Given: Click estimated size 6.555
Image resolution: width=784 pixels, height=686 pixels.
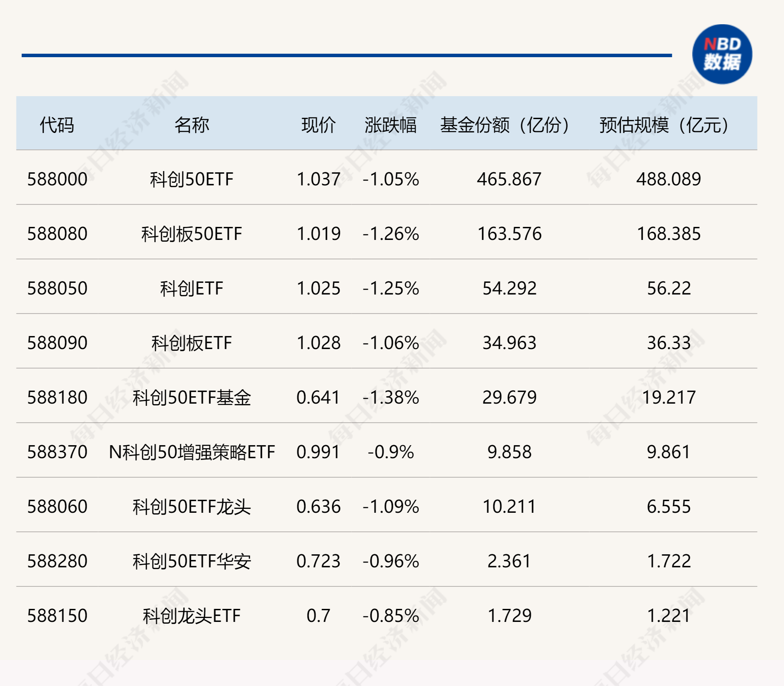Looking at the screenshot, I should point(668,507).
